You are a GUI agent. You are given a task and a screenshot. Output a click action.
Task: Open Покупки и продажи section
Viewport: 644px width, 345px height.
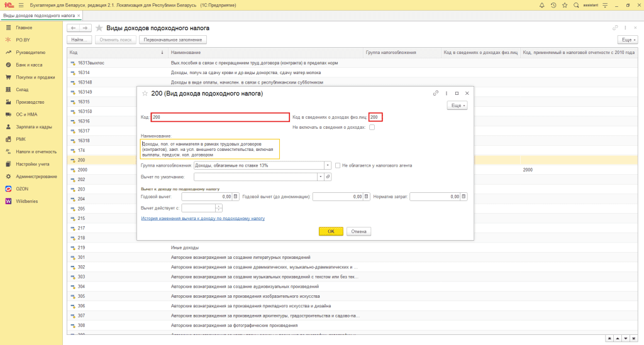[x=35, y=77]
